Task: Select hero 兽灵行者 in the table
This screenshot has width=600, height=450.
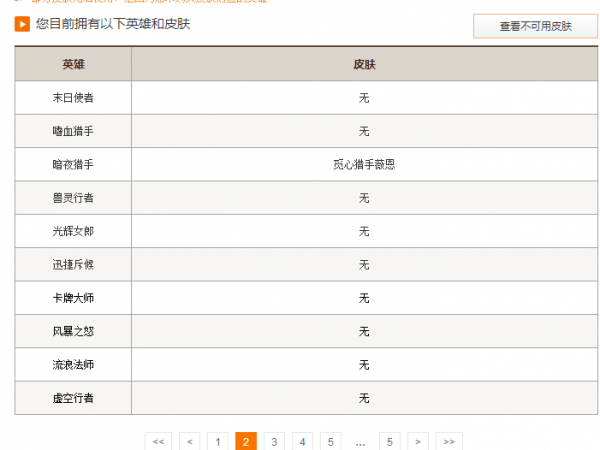Action: (73, 198)
